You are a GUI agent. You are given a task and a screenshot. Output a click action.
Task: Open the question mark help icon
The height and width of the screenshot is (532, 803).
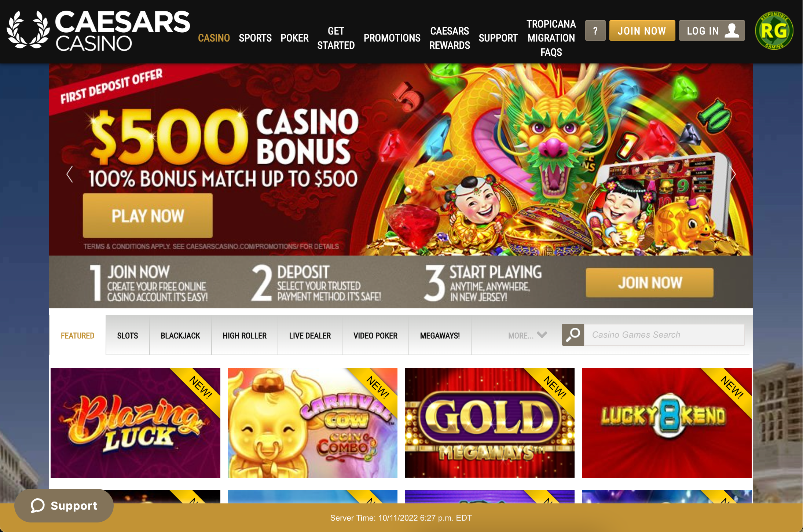(x=595, y=31)
